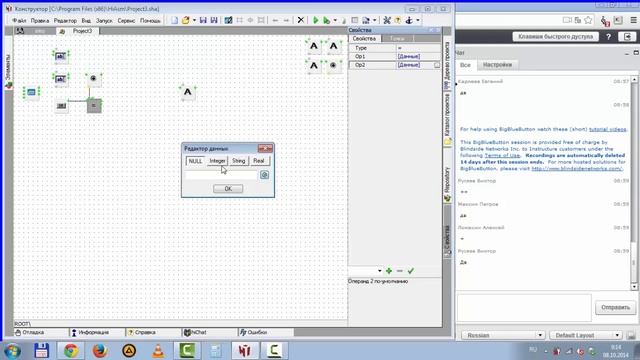The image size is (640, 360).
Task: Select the blue form element at canvas left
Action: [x=31, y=93]
